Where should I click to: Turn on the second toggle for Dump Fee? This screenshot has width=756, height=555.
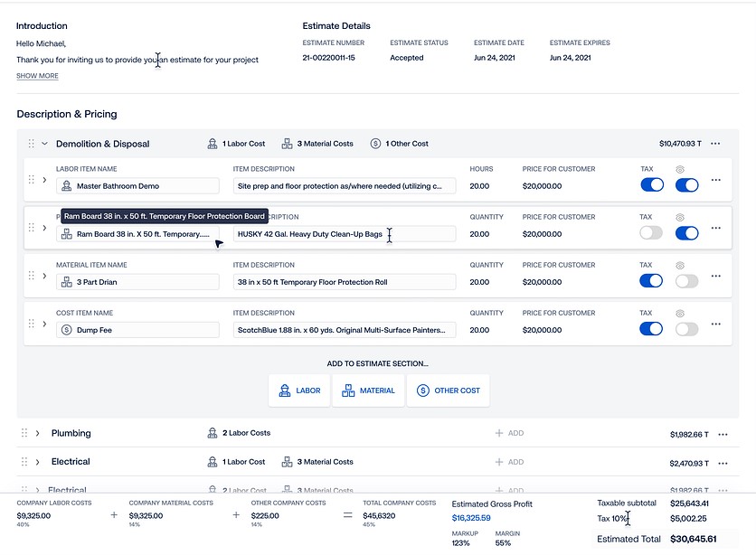686,329
